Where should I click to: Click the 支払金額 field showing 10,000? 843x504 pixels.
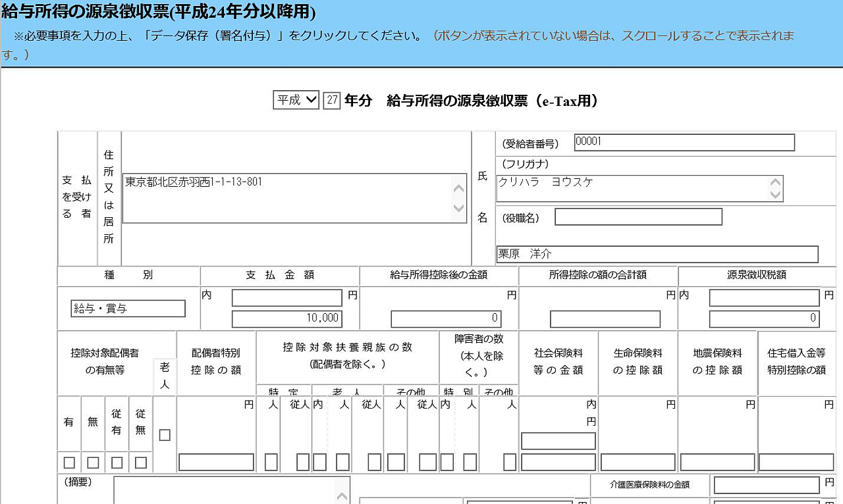(x=286, y=318)
